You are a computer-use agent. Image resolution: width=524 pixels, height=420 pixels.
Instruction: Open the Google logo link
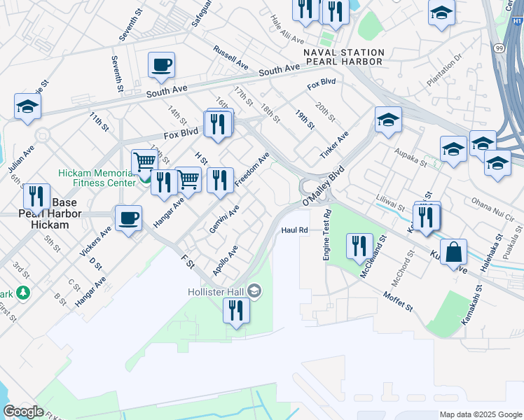pos(23,412)
